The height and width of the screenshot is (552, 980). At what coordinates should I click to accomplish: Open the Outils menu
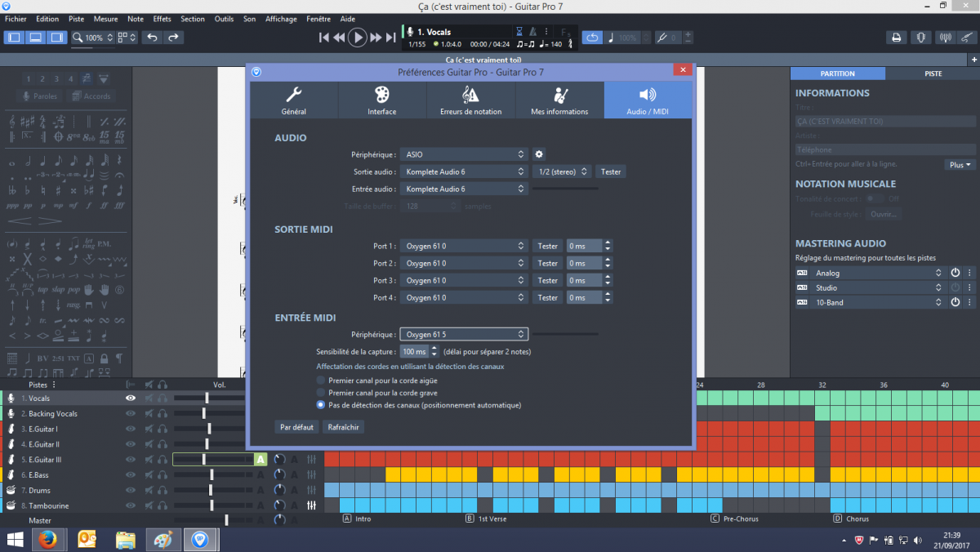[x=224, y=19]
